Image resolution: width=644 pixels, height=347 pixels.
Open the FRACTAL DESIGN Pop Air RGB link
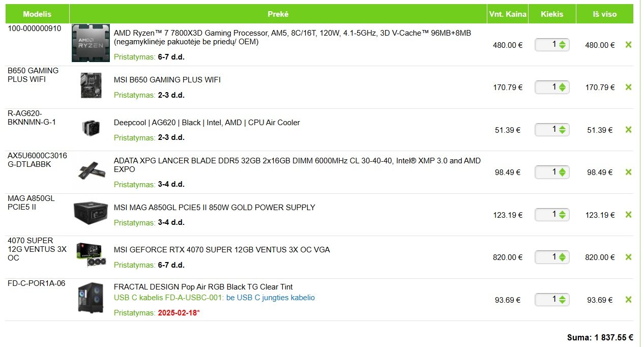(203, 287)
